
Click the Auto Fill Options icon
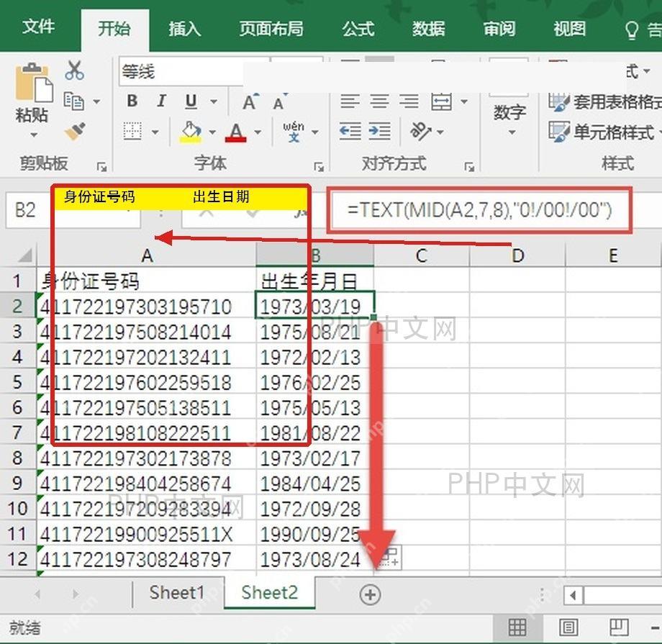(391, 558)
